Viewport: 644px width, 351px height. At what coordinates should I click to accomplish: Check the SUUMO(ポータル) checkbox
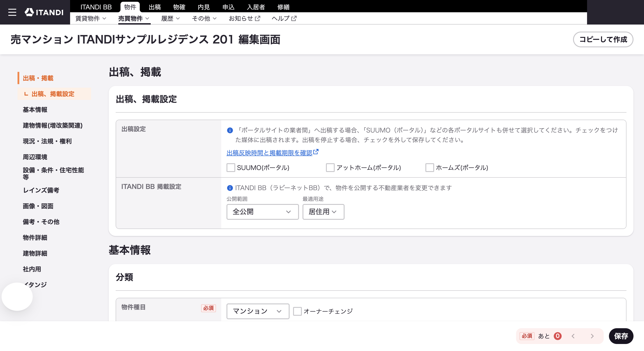(231, 167)
